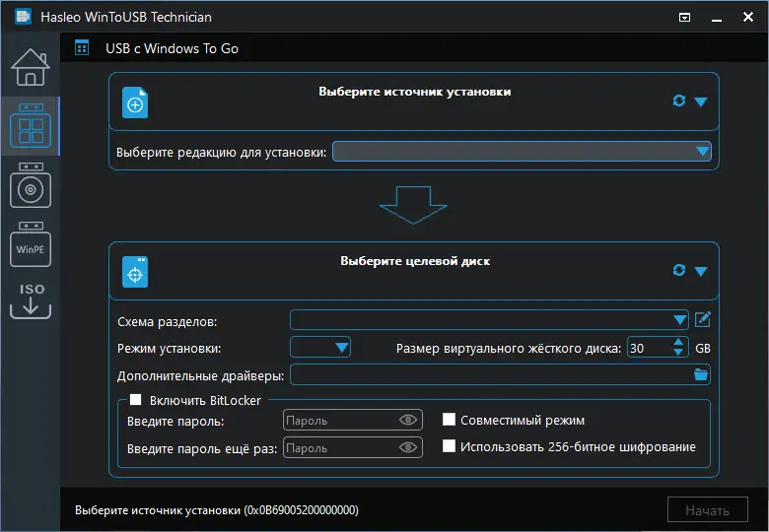This screenshot has width=769, height=532.
Task: Browse for additional drivers folder
Action: point(701,374)
